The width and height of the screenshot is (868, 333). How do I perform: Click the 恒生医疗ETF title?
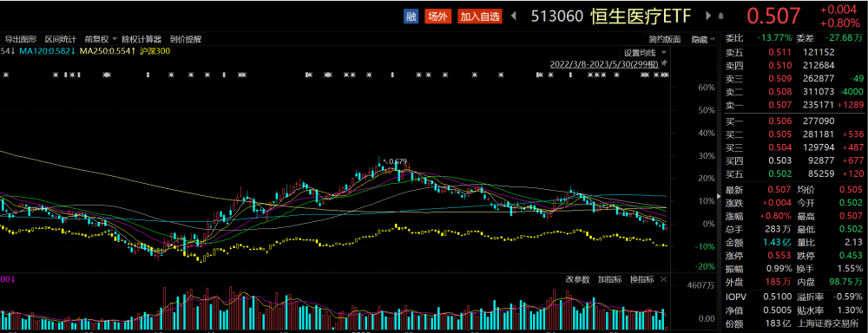point(641,16)
